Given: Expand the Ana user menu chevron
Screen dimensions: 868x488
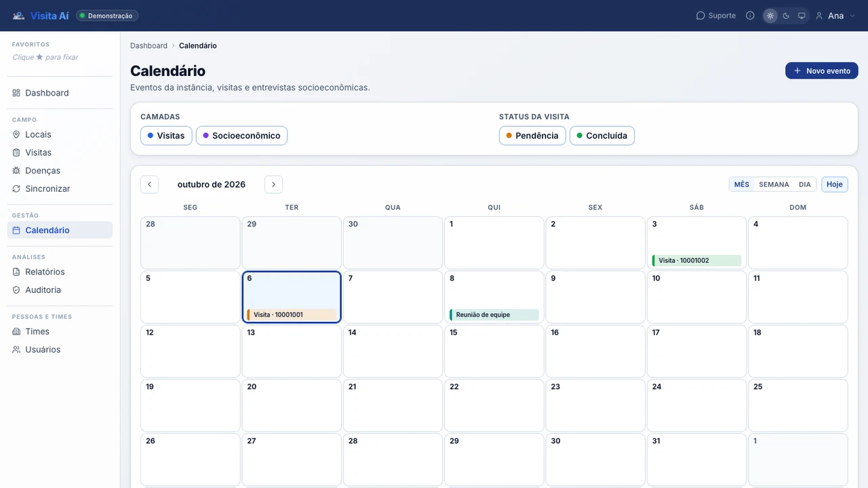Looking at the screenshot, I should (852, 16).
